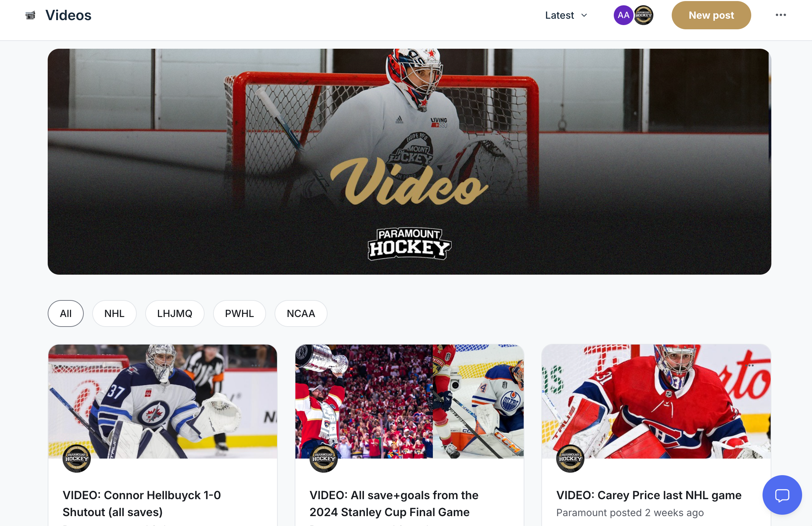Open Connor Hellbuyck 1-0 Shutout video title
Viewport: 812px width, 526px height.
142,503
